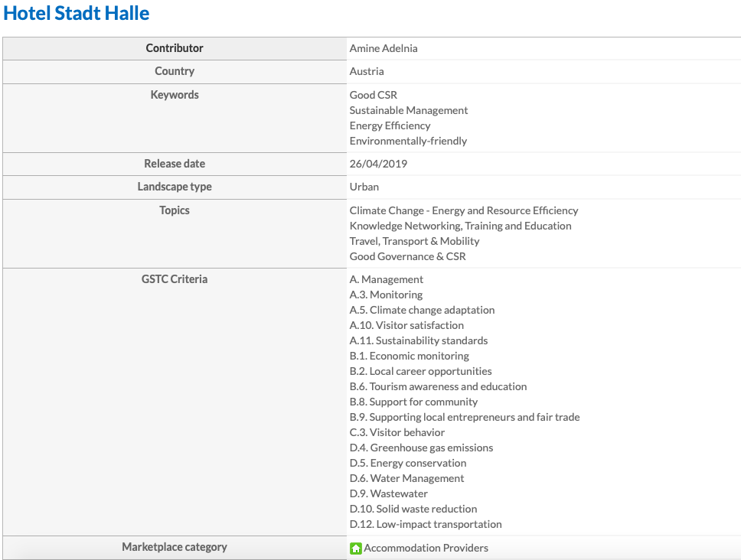This screenshot has height=560, width=741.
Task: Select the Travel, Transport & Mobility topic
Action: pos(414,241)
